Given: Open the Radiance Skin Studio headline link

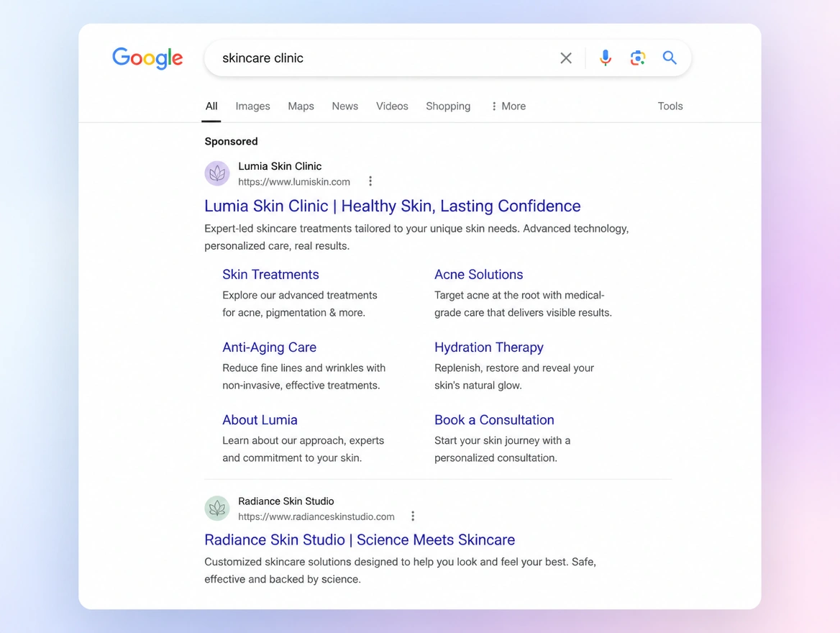Looking at the screenshot, I should pyautogui.click(x=360, y=539).
